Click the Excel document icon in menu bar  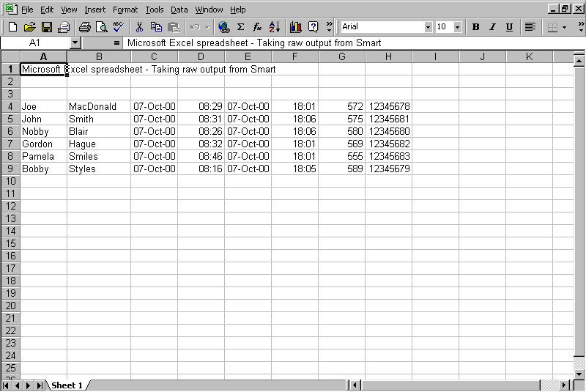(11, 9)
